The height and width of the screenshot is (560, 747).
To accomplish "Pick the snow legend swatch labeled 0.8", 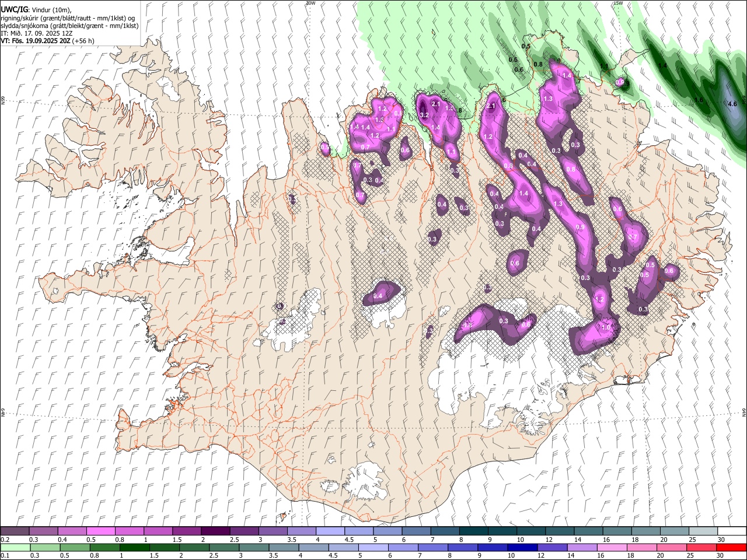I will point(129,531).
